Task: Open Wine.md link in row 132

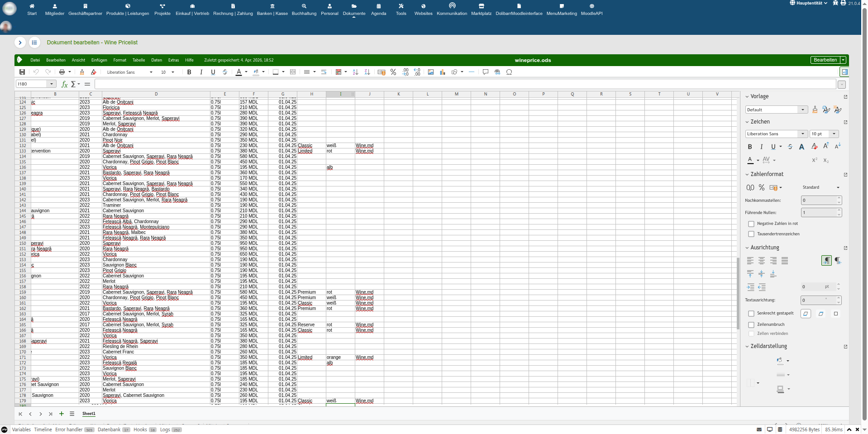Action: click(364, 146)
